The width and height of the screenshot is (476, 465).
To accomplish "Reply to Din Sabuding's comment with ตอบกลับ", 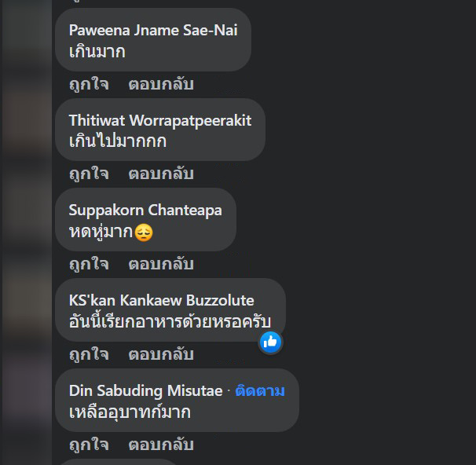I will click(161, 445).
